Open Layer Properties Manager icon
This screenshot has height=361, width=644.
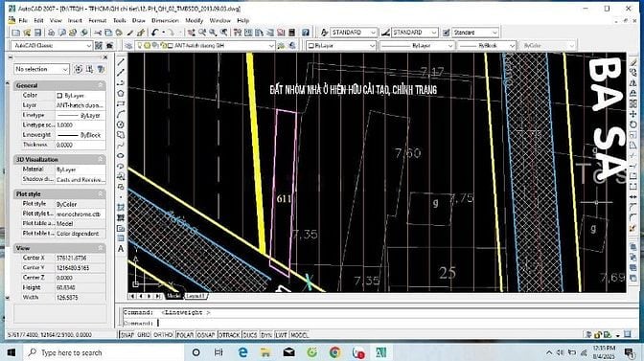coord(128,46)
